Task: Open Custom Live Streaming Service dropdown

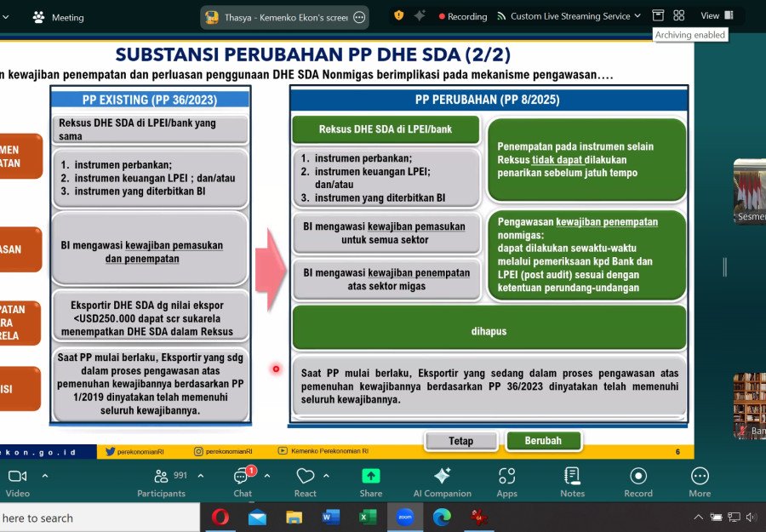Action: 569,16
